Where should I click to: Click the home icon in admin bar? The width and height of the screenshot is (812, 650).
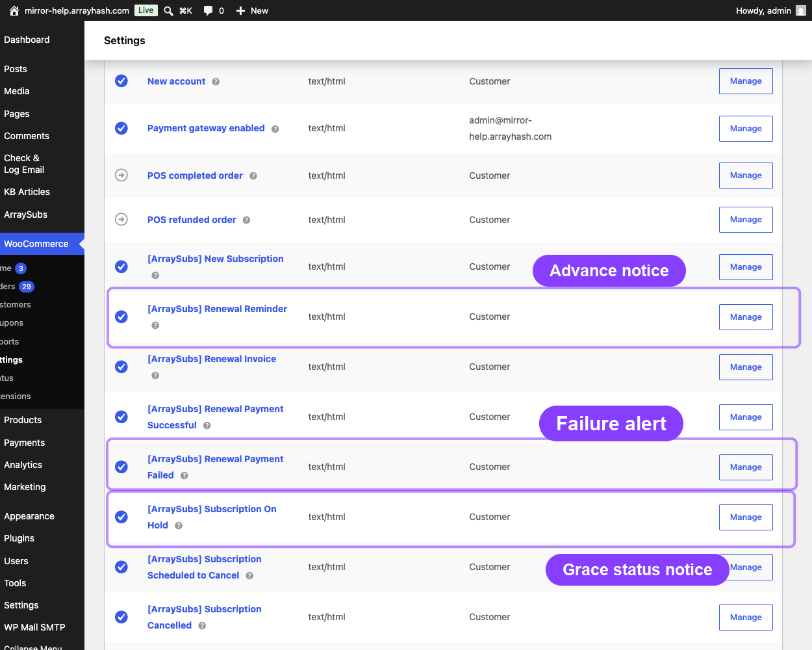coord(14,10)
